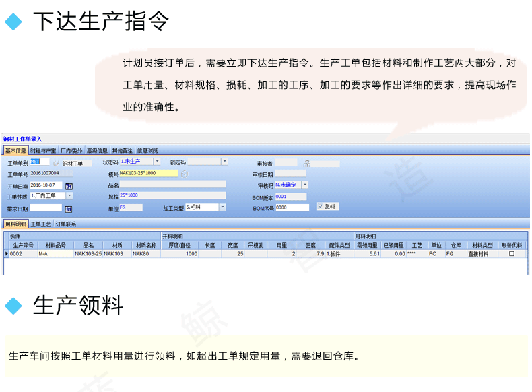Click cell 7.9 in 密度 column

click(x=310, y=253)
